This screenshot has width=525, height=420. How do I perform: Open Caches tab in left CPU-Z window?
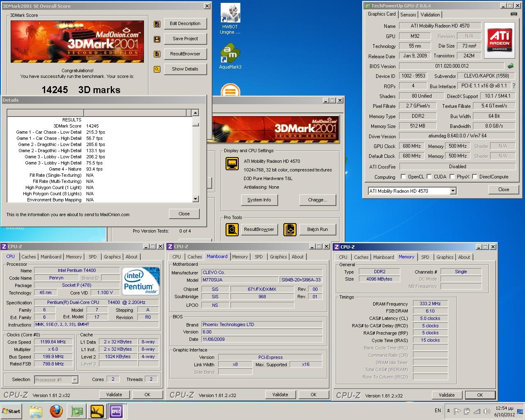tap(29, 257)
